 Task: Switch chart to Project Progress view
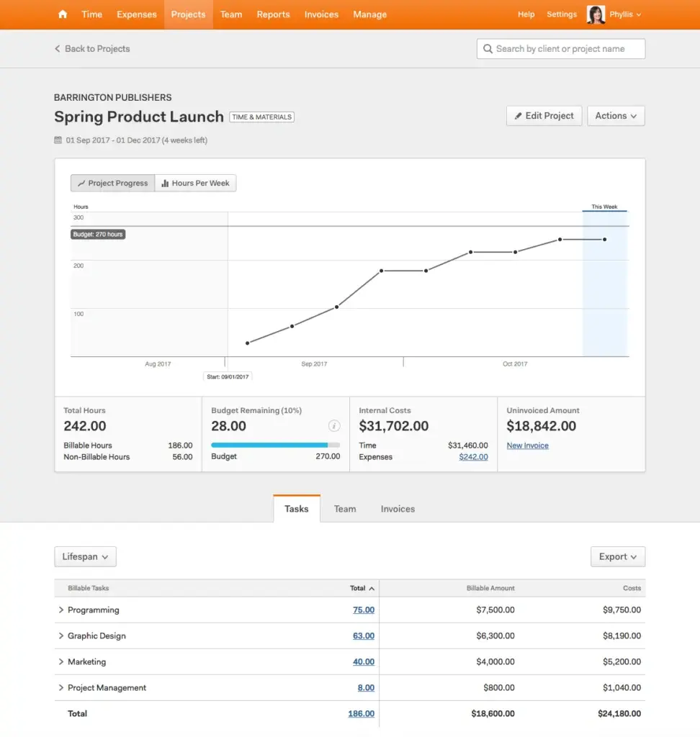click(x=112, y=184)
